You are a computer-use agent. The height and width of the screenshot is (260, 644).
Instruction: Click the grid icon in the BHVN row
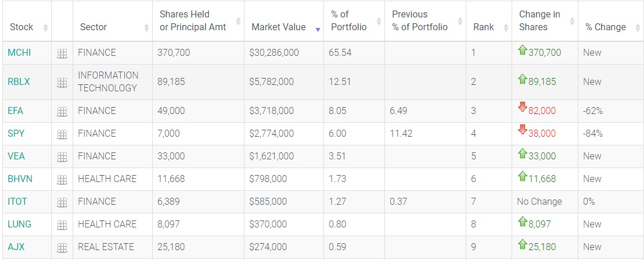62,180
